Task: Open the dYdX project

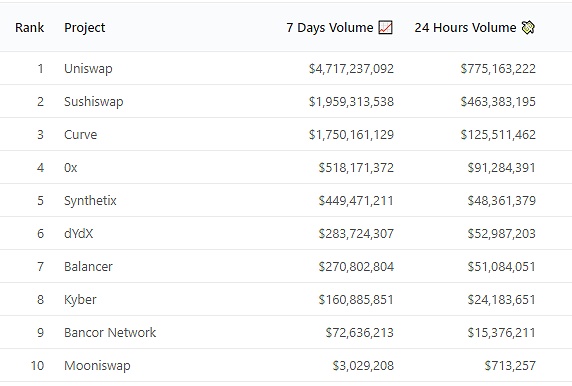Action: pos(79,233)
